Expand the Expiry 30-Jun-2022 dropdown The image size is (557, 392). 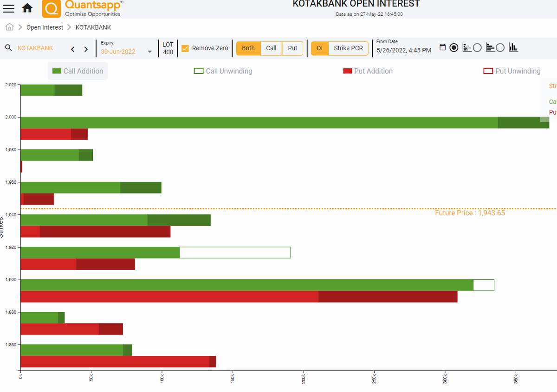tap(127, 51)
